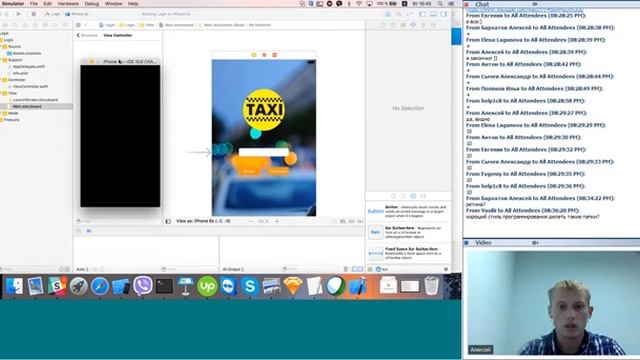
Task: Open Main.storyboard (Base) jump bar segment
Action: (221, 25)
